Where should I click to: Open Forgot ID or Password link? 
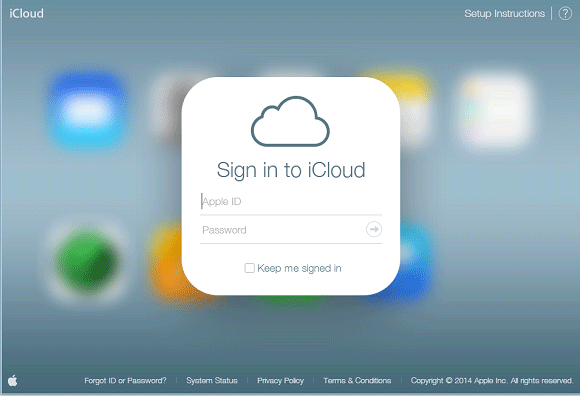tap(125, 380)
